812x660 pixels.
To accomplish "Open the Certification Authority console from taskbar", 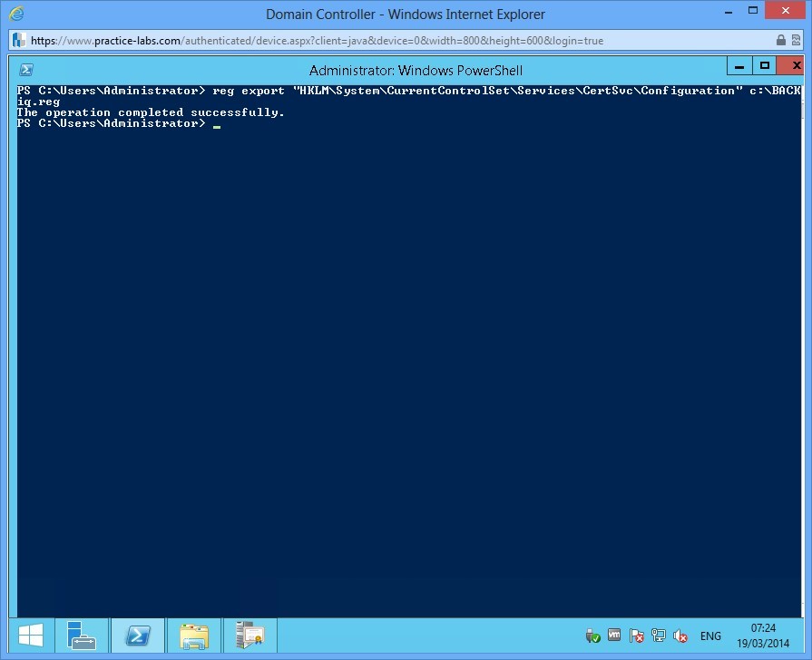I will 249,636.
